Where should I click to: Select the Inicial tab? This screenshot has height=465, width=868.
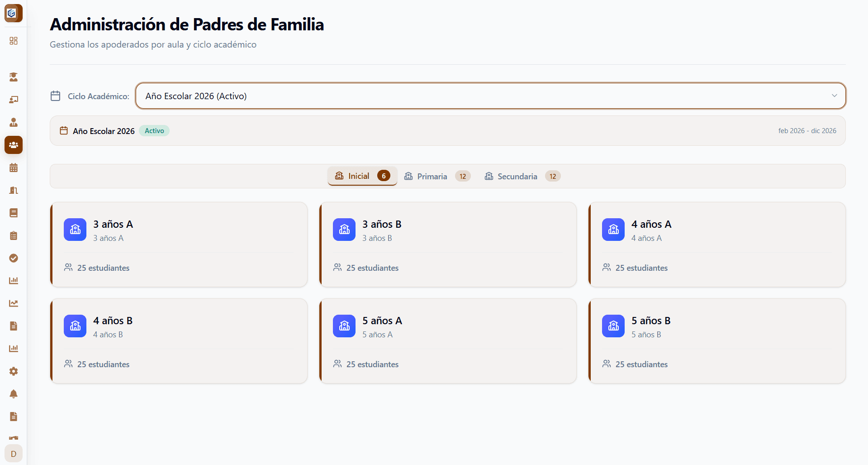pyautogui.click(x=362, y=176)
